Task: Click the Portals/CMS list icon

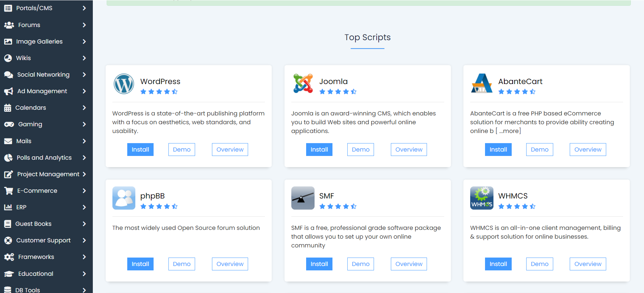Action: [x=8, y=8]
